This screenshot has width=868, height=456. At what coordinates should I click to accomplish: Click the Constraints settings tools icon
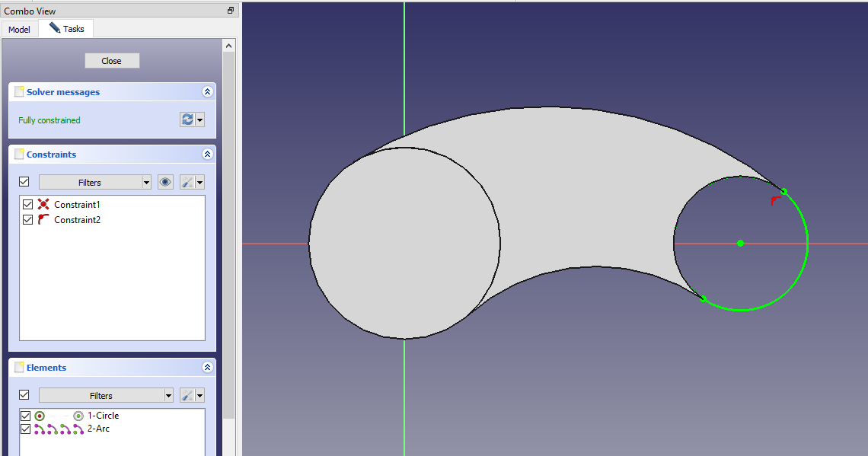187,182
